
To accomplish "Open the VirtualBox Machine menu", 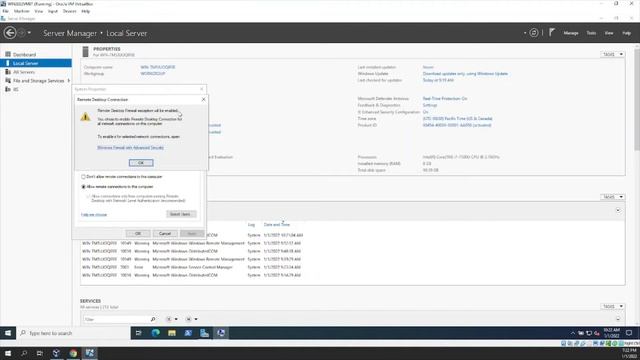I will click(x=22, y=11).
